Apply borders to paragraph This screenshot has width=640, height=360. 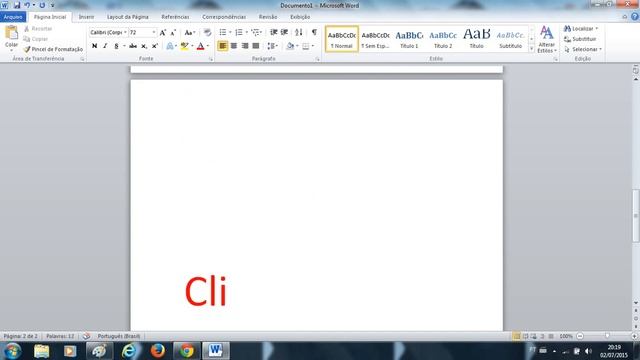click(x=306, y=46)
